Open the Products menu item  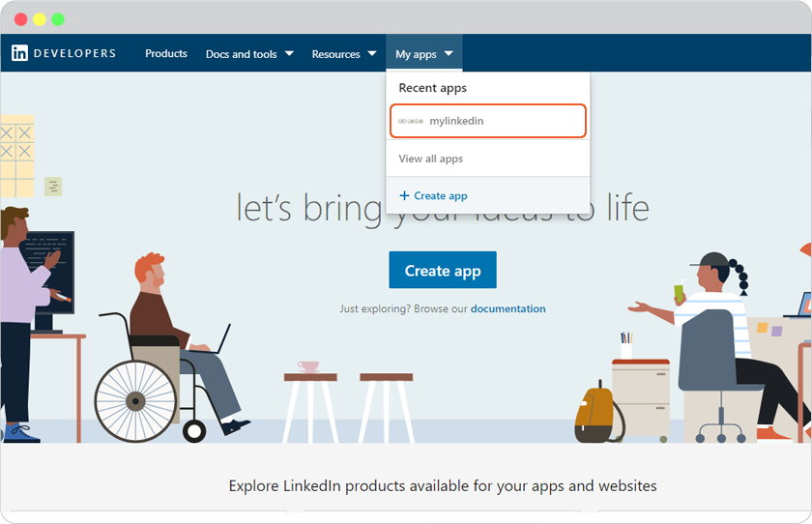[x=166, y=53]
